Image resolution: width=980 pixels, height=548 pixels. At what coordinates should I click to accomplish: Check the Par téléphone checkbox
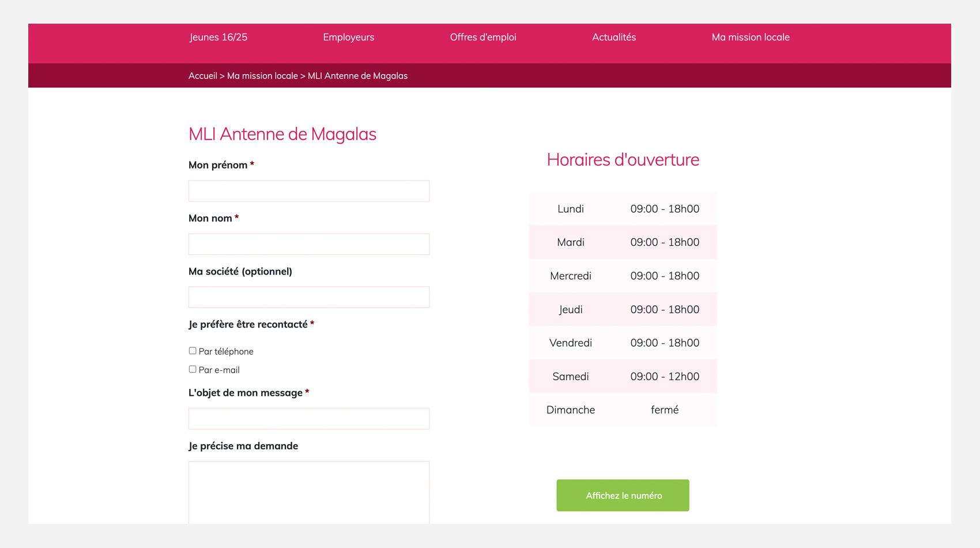193,351
